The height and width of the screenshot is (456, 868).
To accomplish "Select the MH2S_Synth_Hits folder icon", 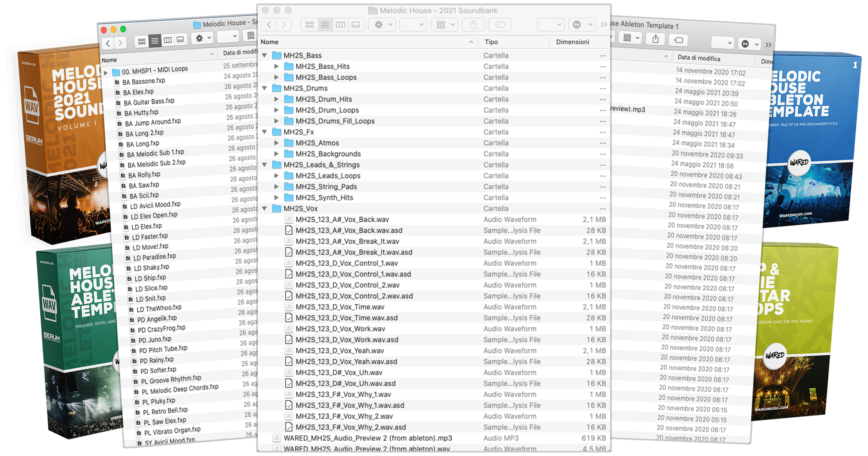I will pyautogui.click(x=289, y=197).
